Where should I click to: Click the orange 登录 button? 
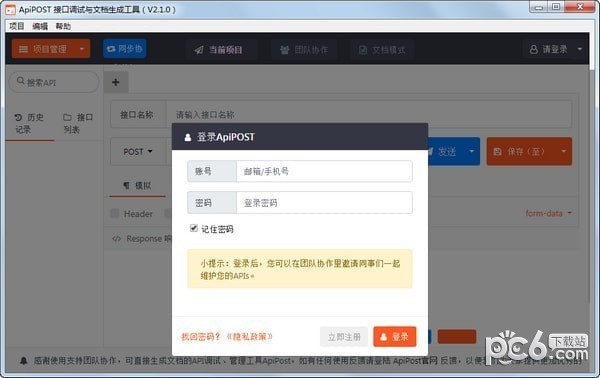(x=395, y=337)
